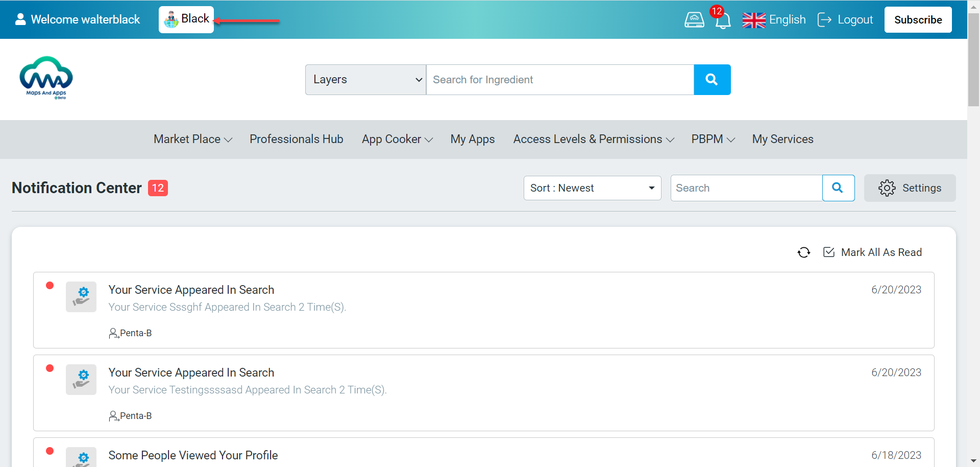Expand the Market Place menu
The width and height of the screenshot is (980, 467).
click(x=193, y=139)
